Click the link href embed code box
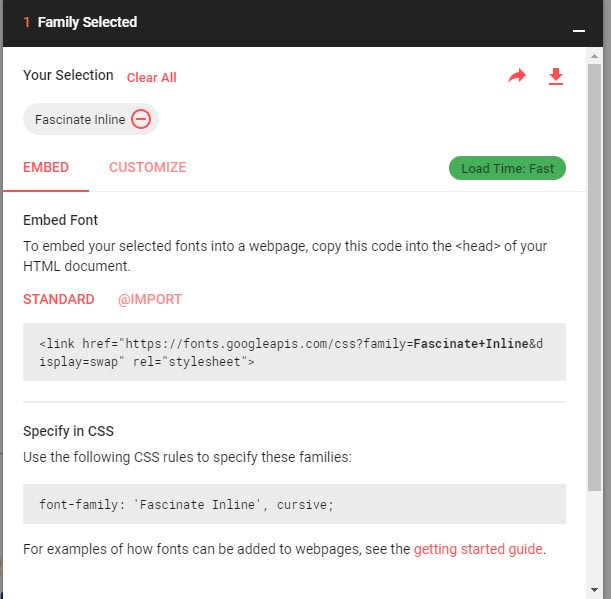 coord(294,352)
